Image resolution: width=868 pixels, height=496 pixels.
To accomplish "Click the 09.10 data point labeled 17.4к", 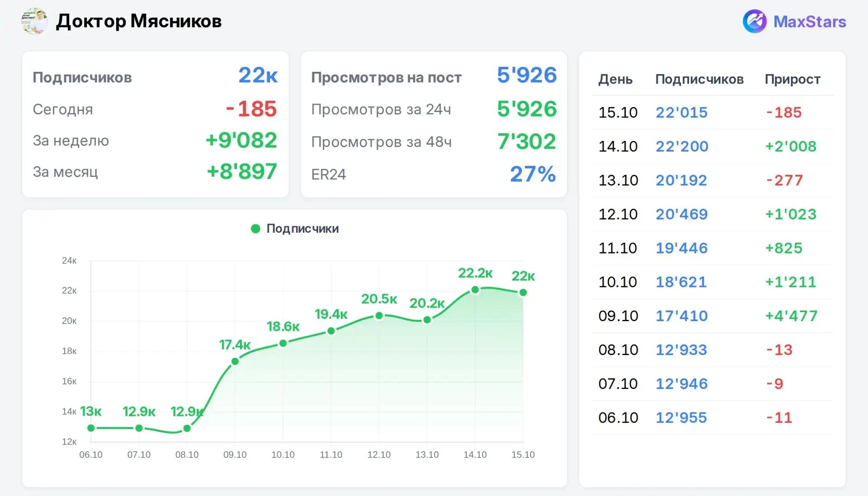I will tap(235, 361).
